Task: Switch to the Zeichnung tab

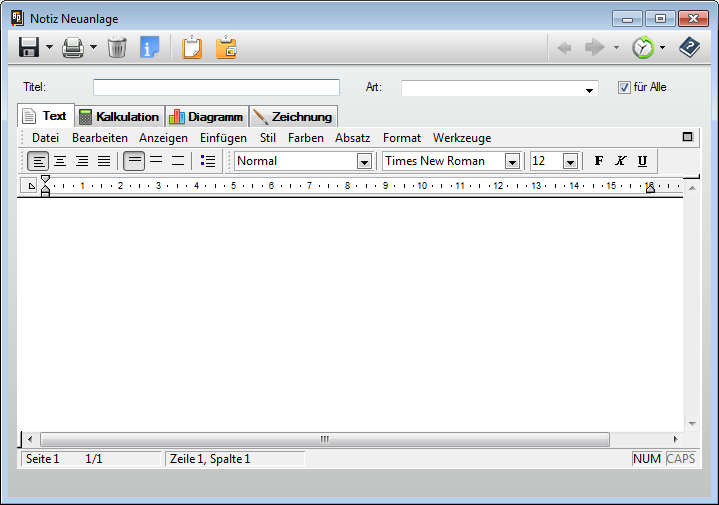Action: (293, 116)
